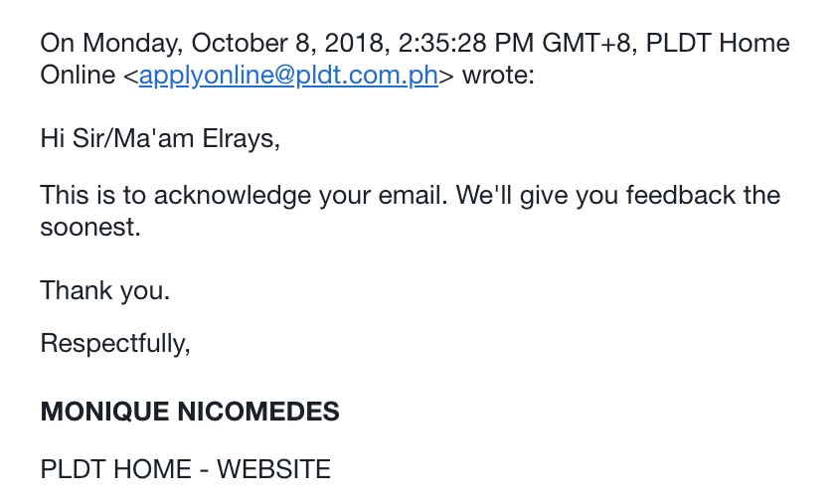The width and height of the screenshot is (838, 504).
Task: Click the "Hi Sir/Ma'am" greeting text
Action: (104, 138)
